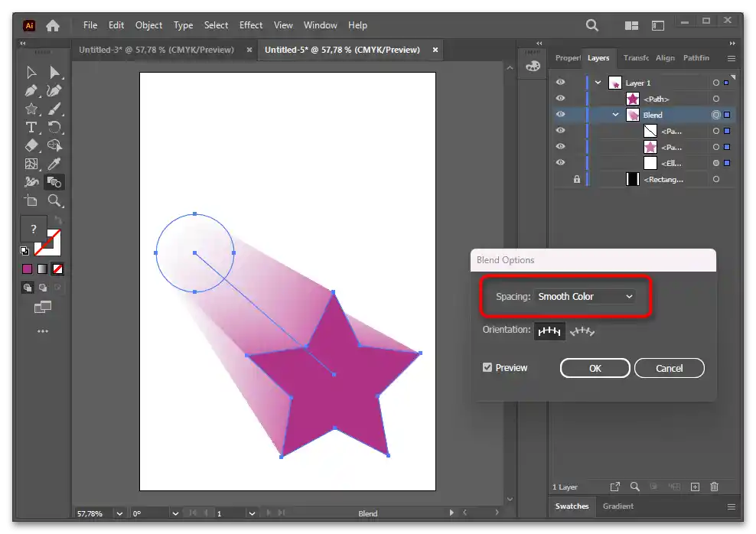Choose the Zoom tool in the toolbar

(54, 200)
